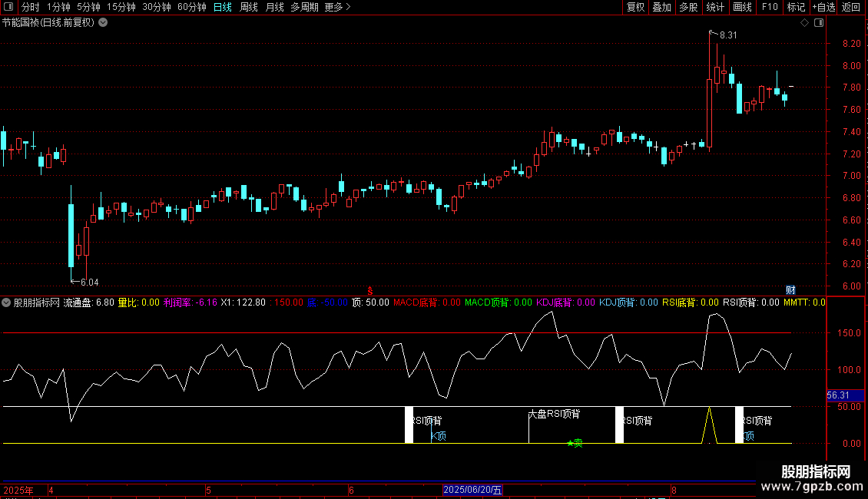This screenshot has height=499, width=868.
Task: Click the X1: 122.80 indicator value
Action: click(x=243, y=302)
